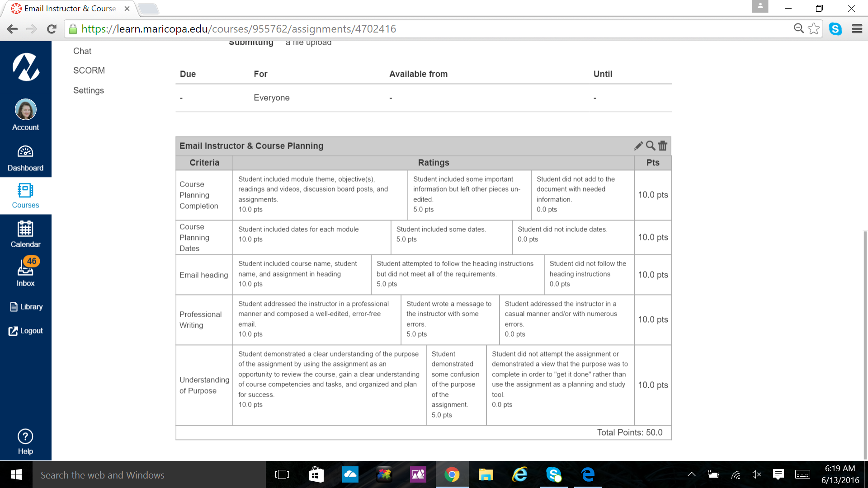Click the zoom magnifier in address bar
Viewport: 868px width, 488px height.
pos(799,28)
